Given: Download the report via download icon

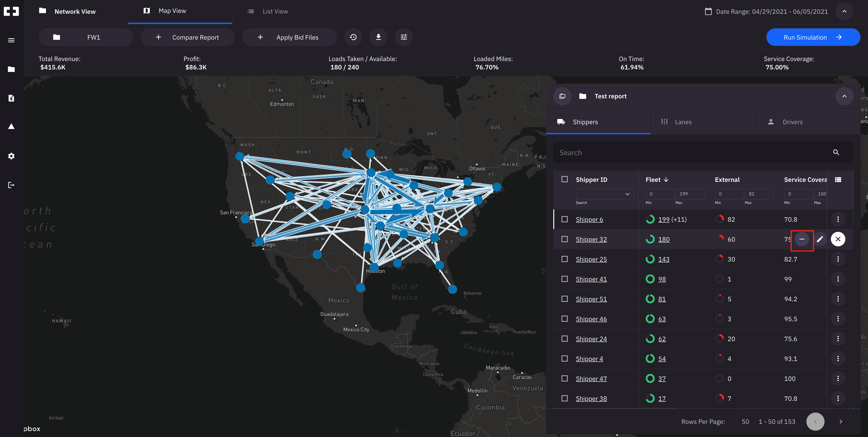Looking at the screenshot, I should (378, 37).
